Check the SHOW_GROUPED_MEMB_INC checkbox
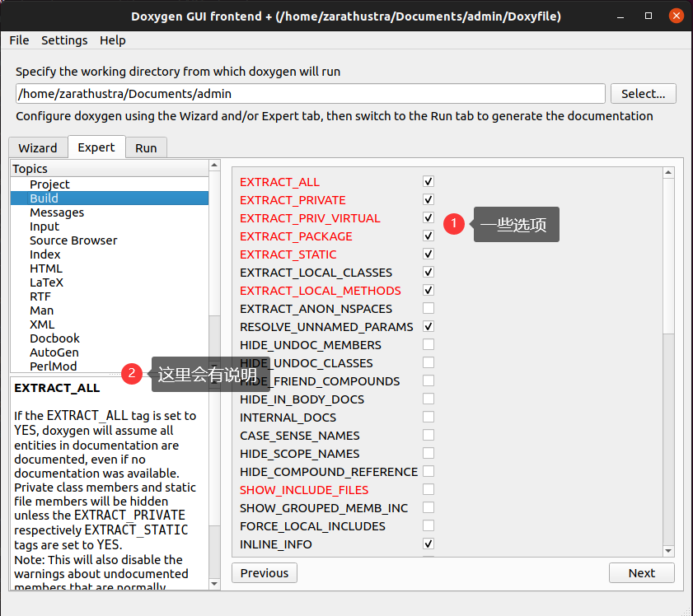This screenshot has width=693, height=616. [x=428, y=507]
